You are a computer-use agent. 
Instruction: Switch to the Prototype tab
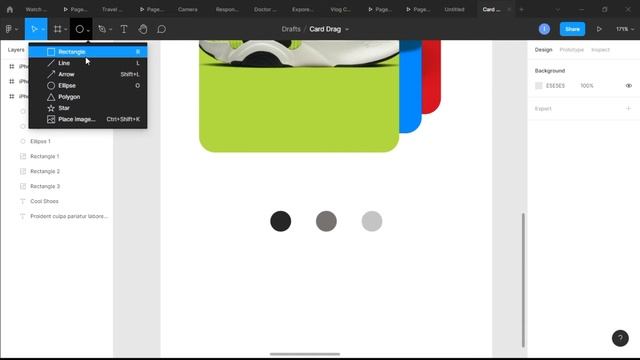point(571,49)
